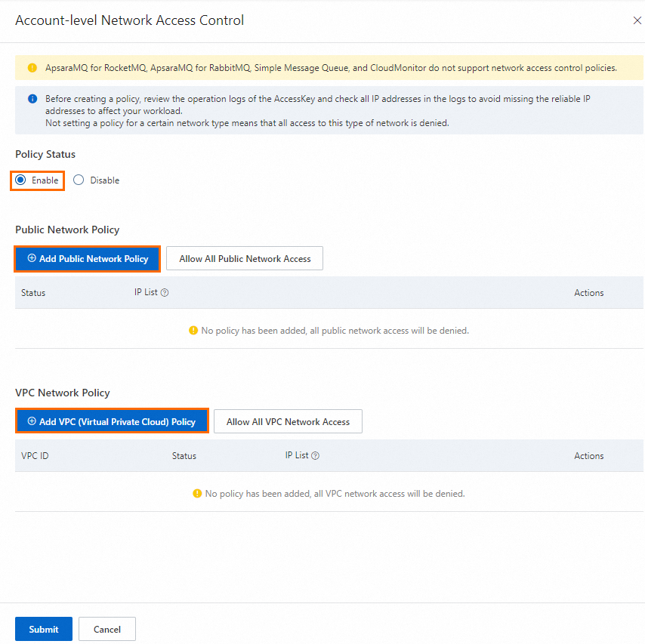
Task: Close the Account-level Network Access Control dialog
Action: tap(637, 20)
